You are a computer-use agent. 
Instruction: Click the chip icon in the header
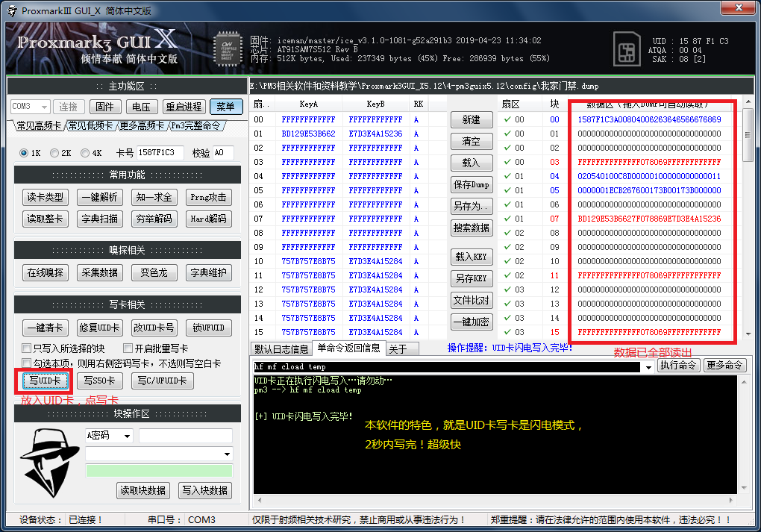(228, 48)
